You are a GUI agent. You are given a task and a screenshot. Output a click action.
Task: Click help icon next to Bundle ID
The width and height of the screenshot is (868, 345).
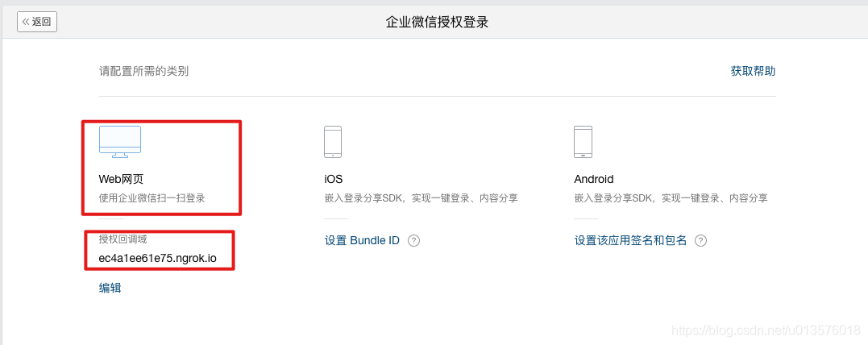414,241
